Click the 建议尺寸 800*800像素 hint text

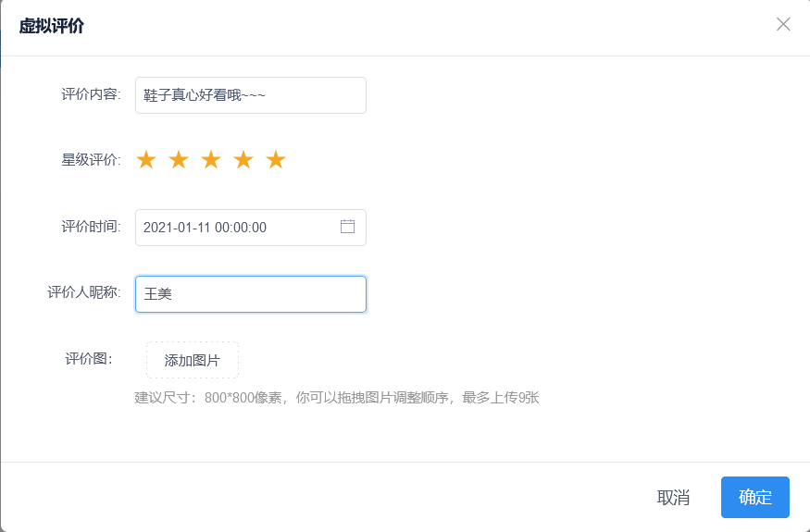coord(337,398)
